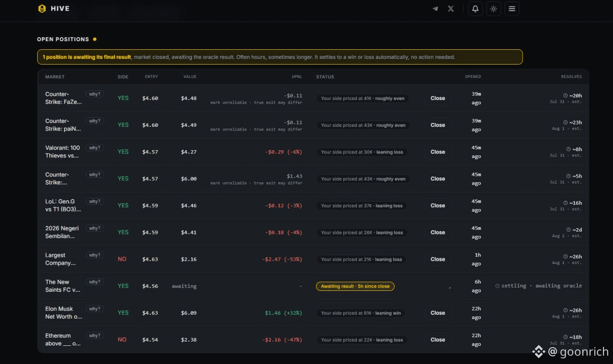Open the Telegram icon in header
613x364 pixels.
435,9
